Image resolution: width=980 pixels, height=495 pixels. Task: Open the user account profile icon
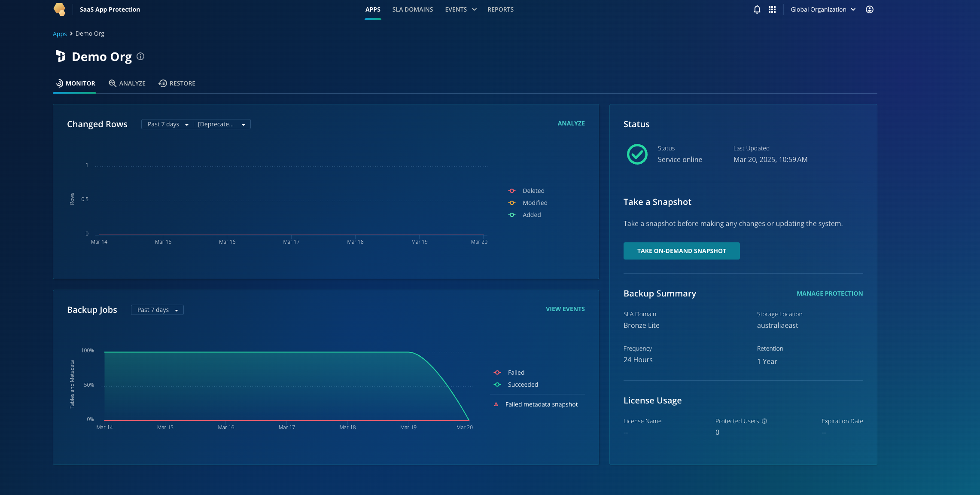point(870,9)
